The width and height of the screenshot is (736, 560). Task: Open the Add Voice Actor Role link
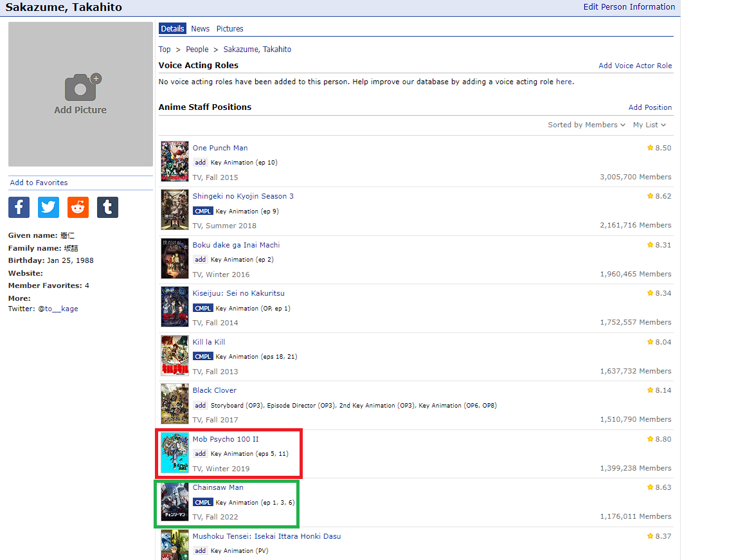(635, 66)
